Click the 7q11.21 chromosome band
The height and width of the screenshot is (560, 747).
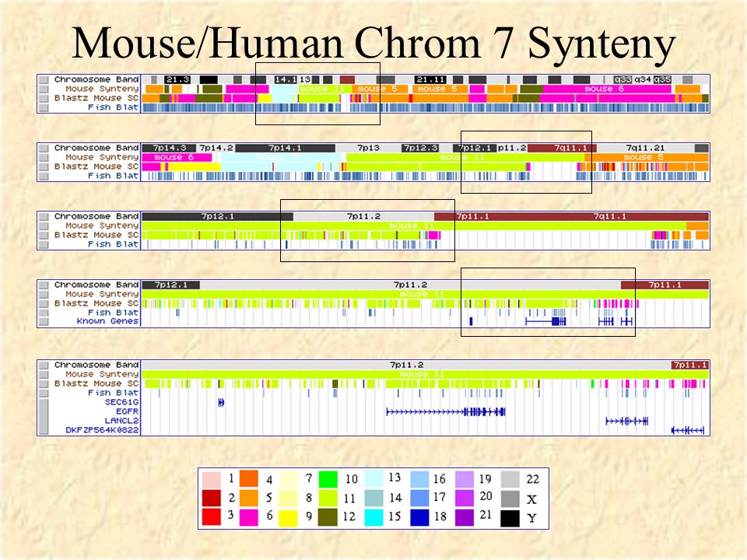tap(645, 148)
